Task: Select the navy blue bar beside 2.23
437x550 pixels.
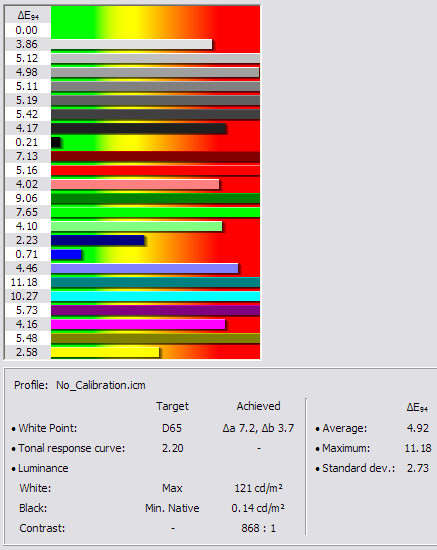Action: pos(98,240)
